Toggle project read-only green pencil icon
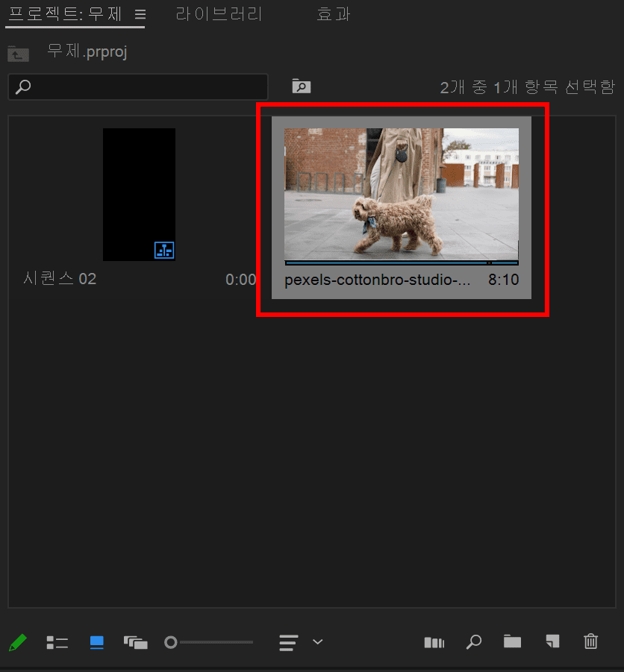 point(18,642)
